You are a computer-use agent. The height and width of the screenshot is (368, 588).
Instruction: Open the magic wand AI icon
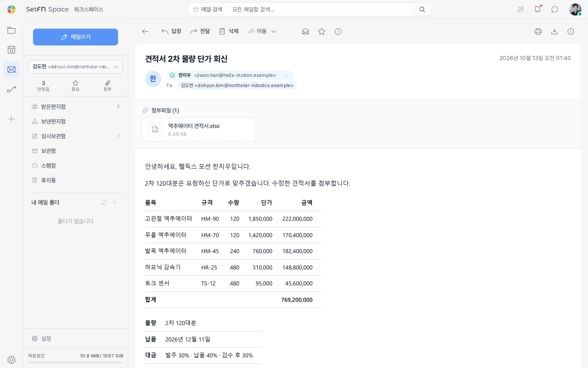click(521, 9)
